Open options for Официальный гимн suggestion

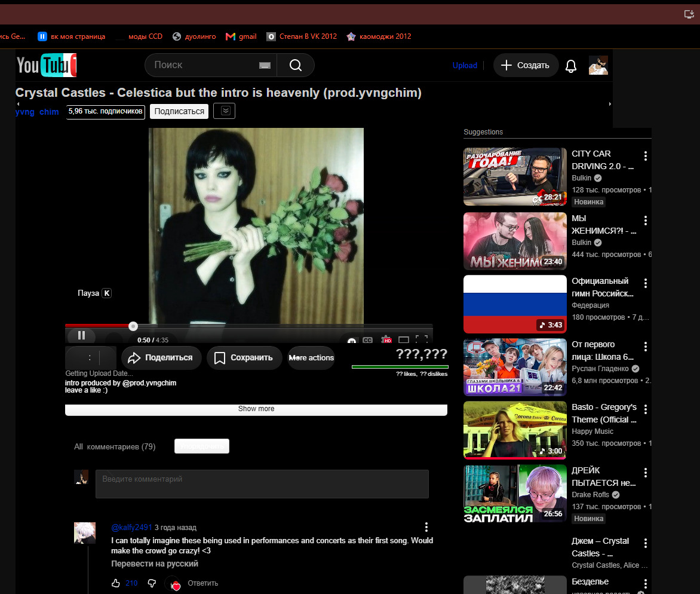pos(645,283)
